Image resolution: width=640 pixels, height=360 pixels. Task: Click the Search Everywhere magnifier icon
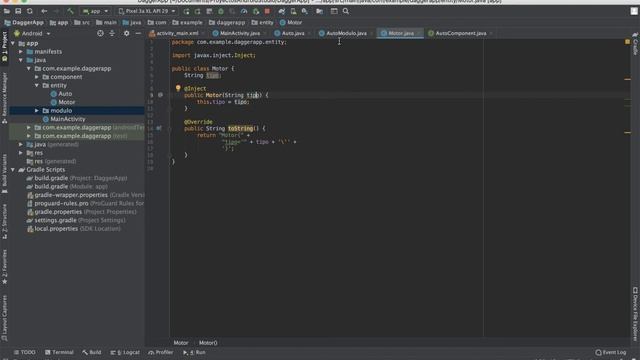coord(346,11)
